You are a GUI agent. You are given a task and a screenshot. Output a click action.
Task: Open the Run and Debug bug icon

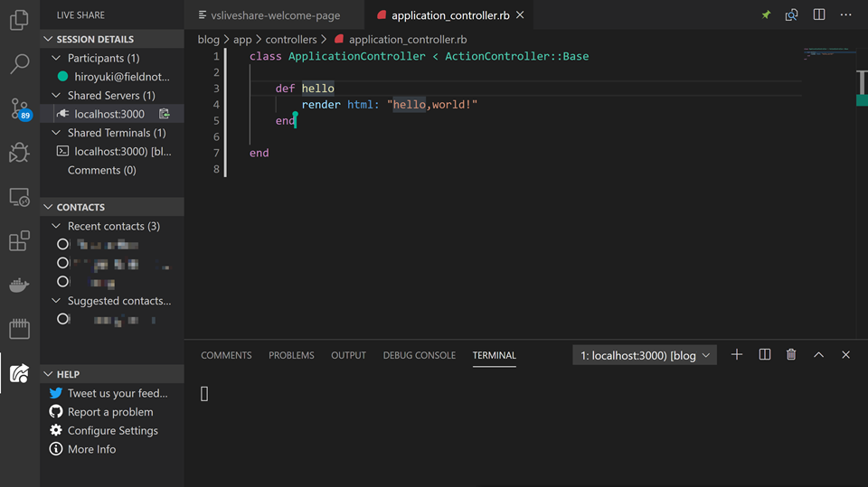click(x=19, y=152)
